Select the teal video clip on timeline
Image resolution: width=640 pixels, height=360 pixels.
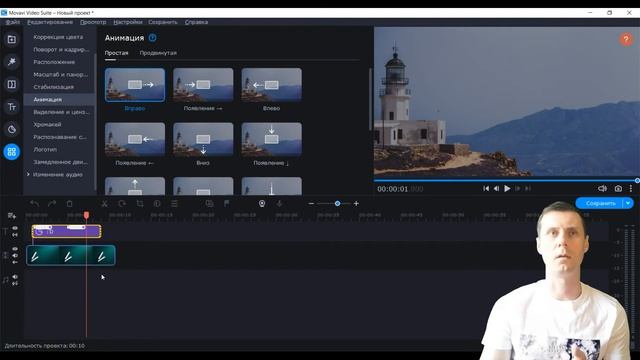point(71,256)
